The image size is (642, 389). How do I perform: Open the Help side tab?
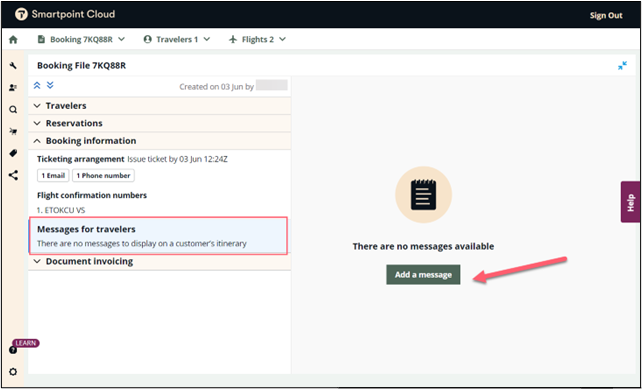click(x=631, y=202)
